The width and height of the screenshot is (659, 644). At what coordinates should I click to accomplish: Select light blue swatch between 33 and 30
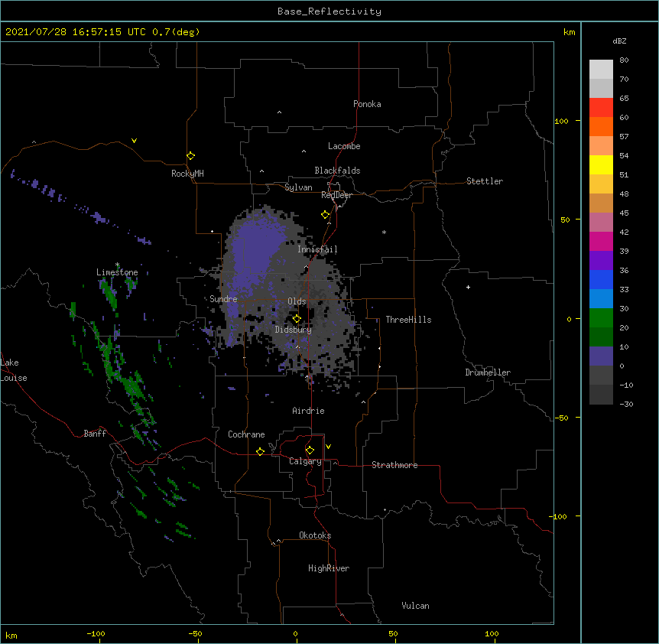pos(601,299)
